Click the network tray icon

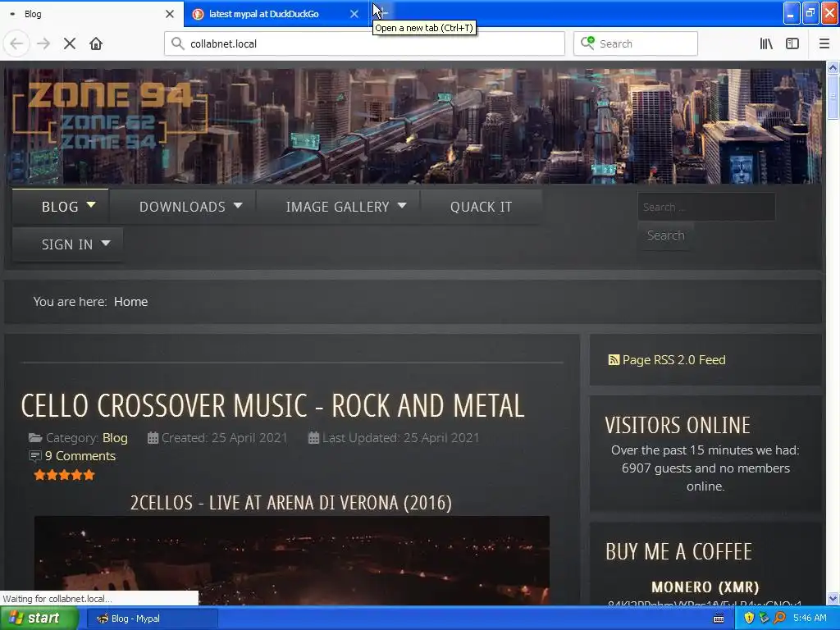point(764,619)
